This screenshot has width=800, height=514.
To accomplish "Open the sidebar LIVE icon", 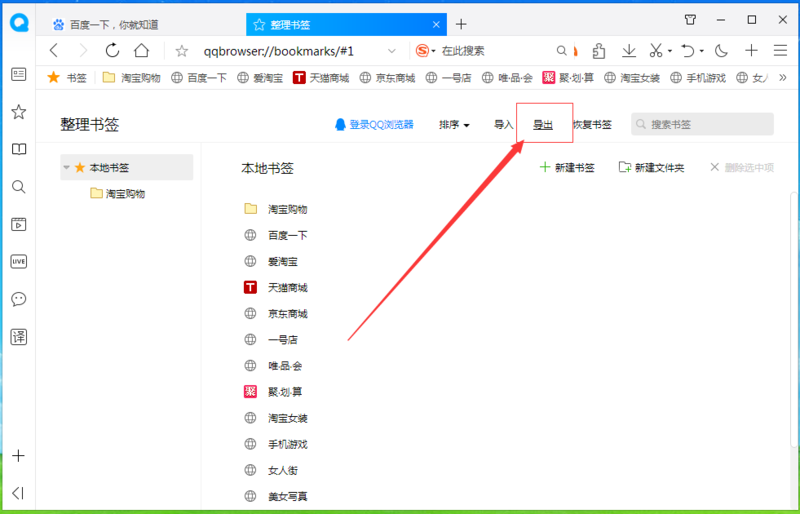I will [x=19, y=261].
